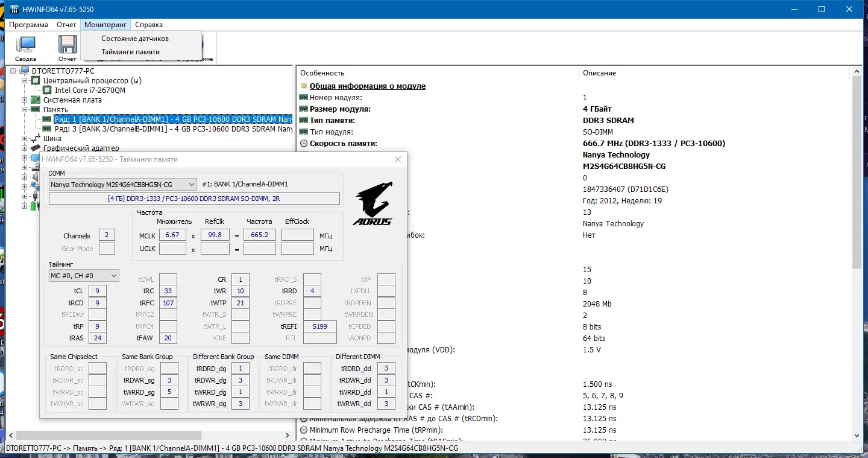This screenshot has width=868, height=458.
Task: Collapse the Центральный процессор tree branch
Action: 25,81
